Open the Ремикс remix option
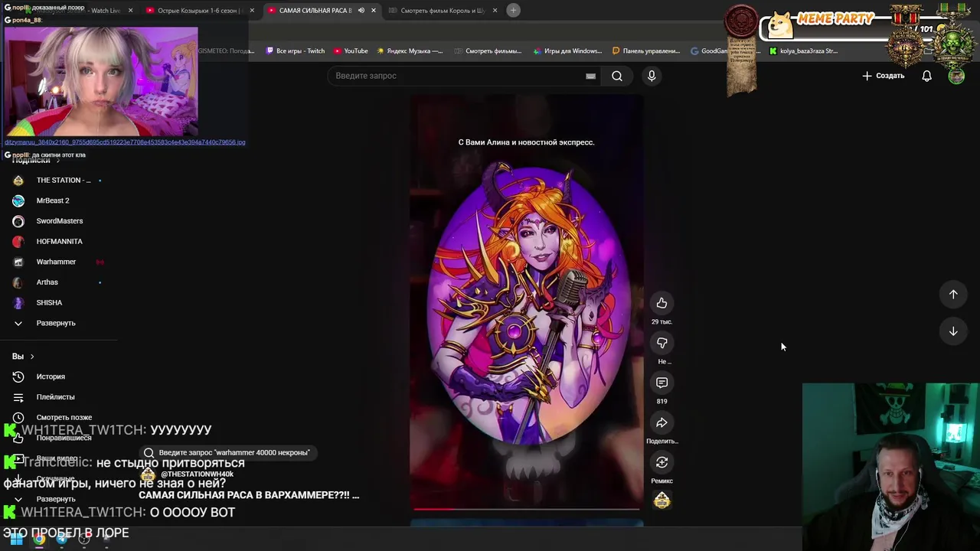 click(661, 462)
